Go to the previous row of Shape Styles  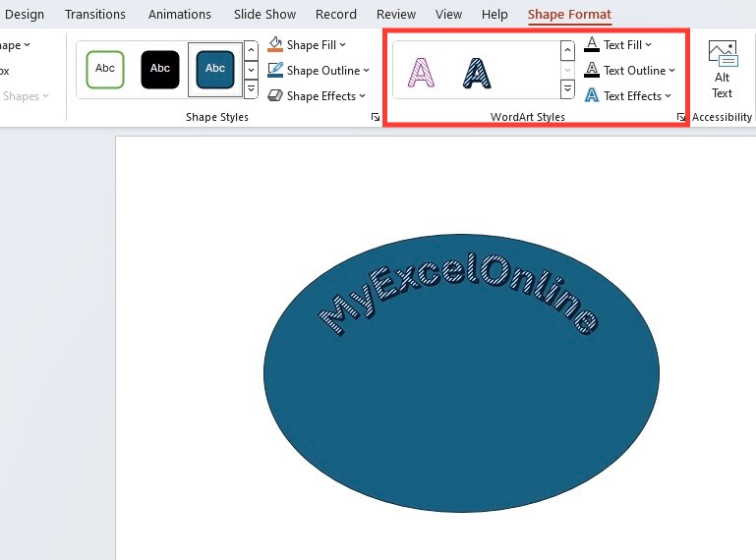pos(252,51)
